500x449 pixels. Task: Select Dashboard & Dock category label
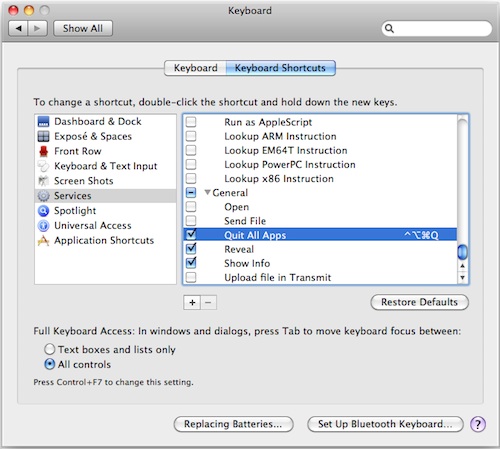tap(98, 122)
